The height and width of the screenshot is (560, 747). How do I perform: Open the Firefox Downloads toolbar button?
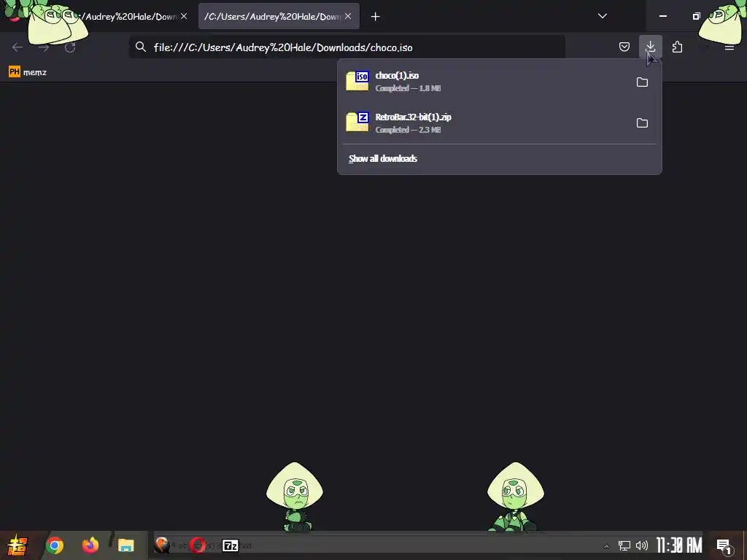[650, 47]
